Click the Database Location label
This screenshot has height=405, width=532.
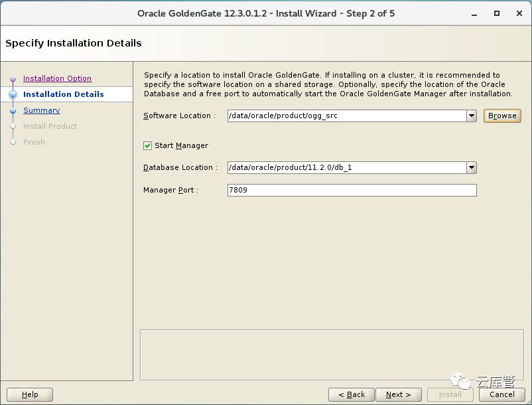point(180,168)
